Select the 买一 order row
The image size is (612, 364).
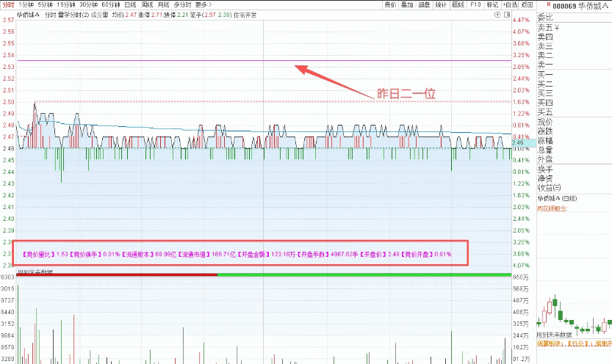545,74
